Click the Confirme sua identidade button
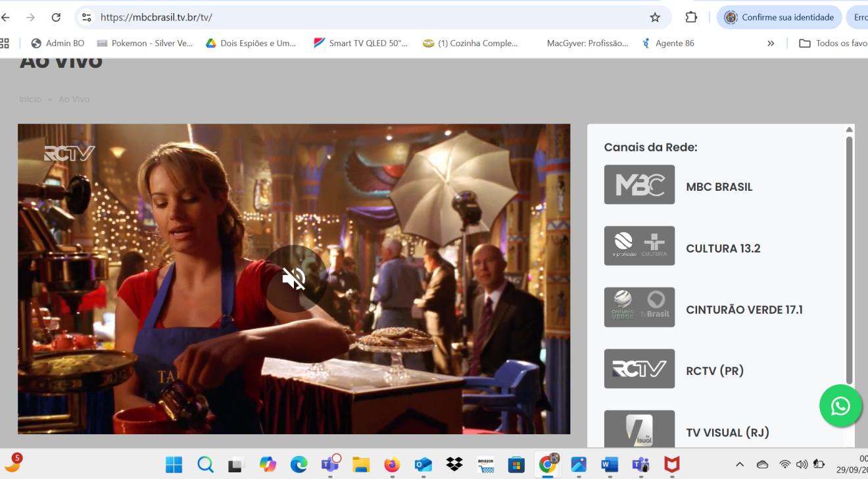The width and height of the screenshot is (868, 479). tap(779, 17)
